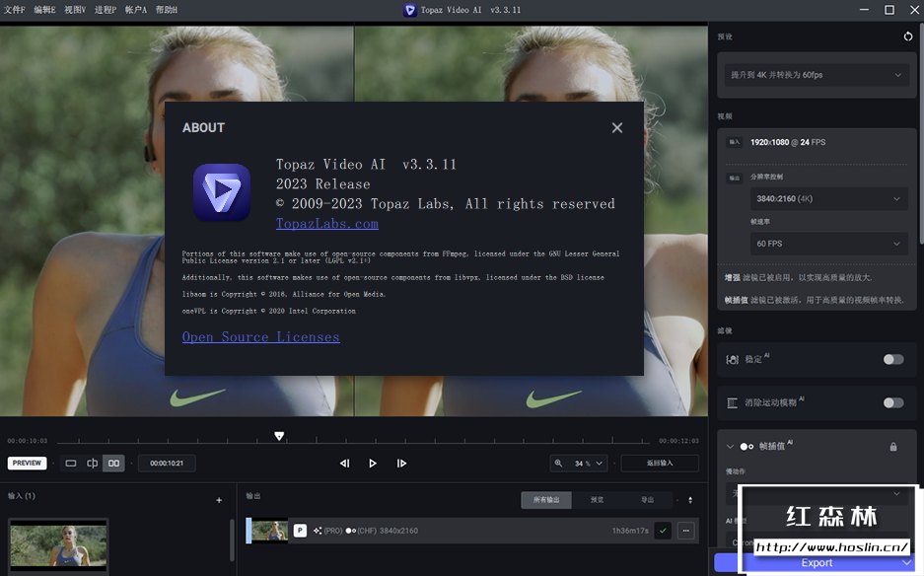
Task: Click the timeline start time 00:00:10:03
Action: tap(28, 441)
